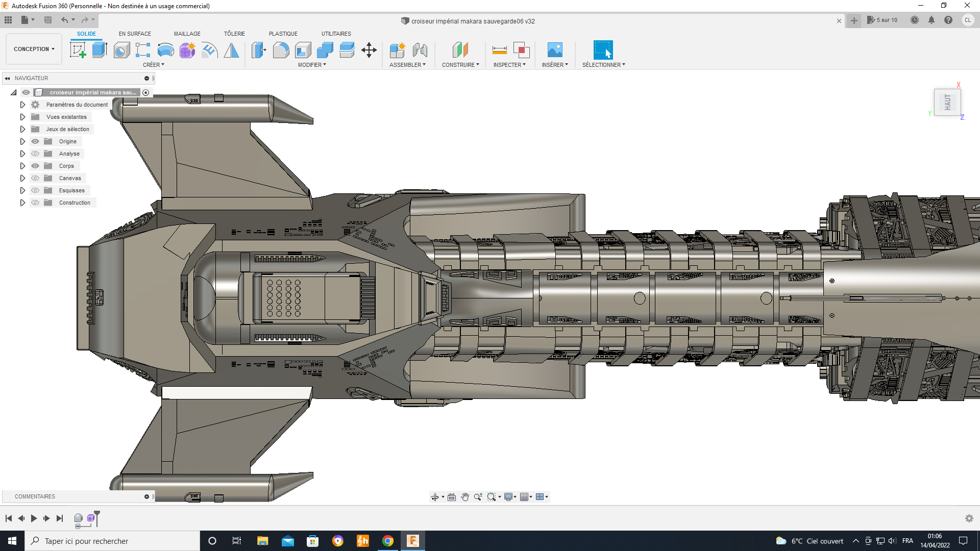Open the CONSTRUIRE menu
This screenshot has width=980, height=551.
pos(460,65)
